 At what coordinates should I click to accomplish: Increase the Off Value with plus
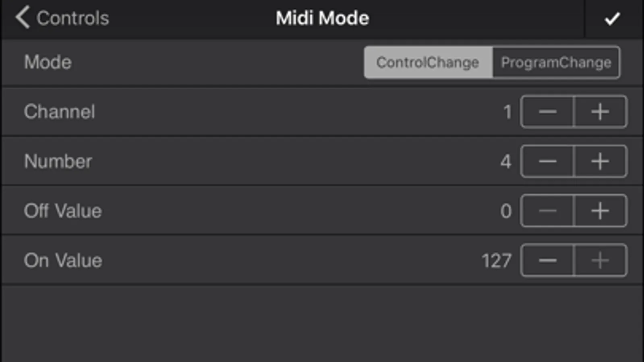[x=600, y=211]
